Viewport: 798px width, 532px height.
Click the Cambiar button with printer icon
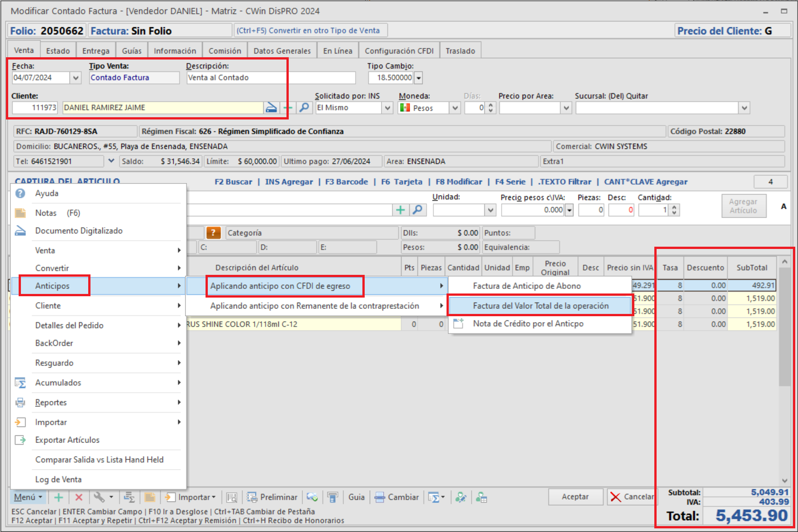pyautogui.click(x=396, y=497)
